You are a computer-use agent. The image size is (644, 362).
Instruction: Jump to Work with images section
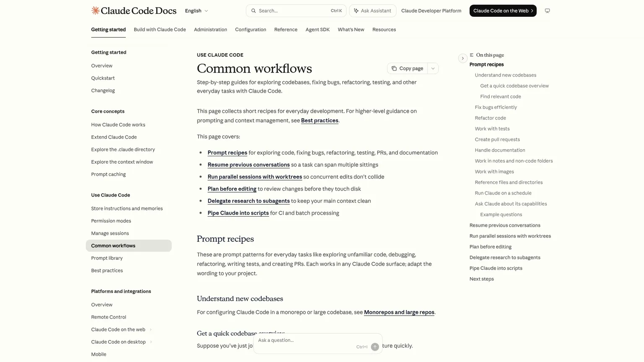[494, 172]
